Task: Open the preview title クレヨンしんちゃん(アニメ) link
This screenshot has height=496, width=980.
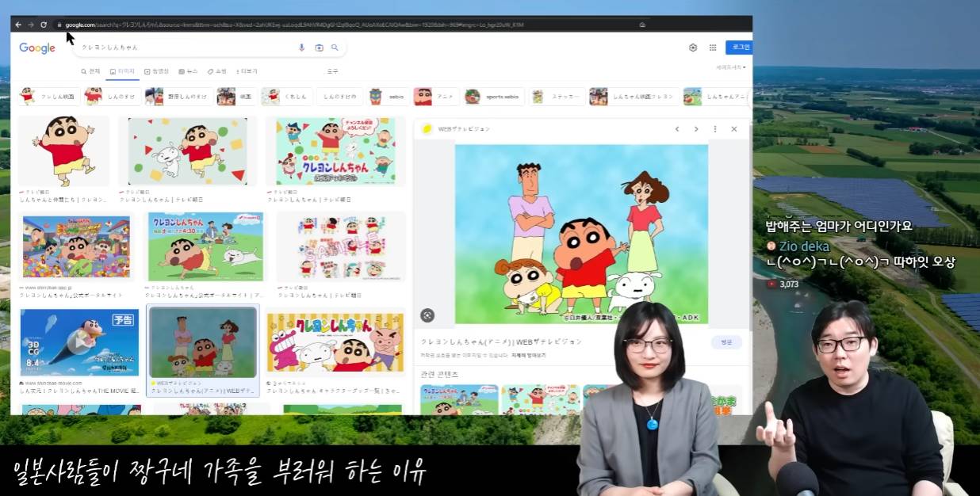Action: tap(501, 341)
